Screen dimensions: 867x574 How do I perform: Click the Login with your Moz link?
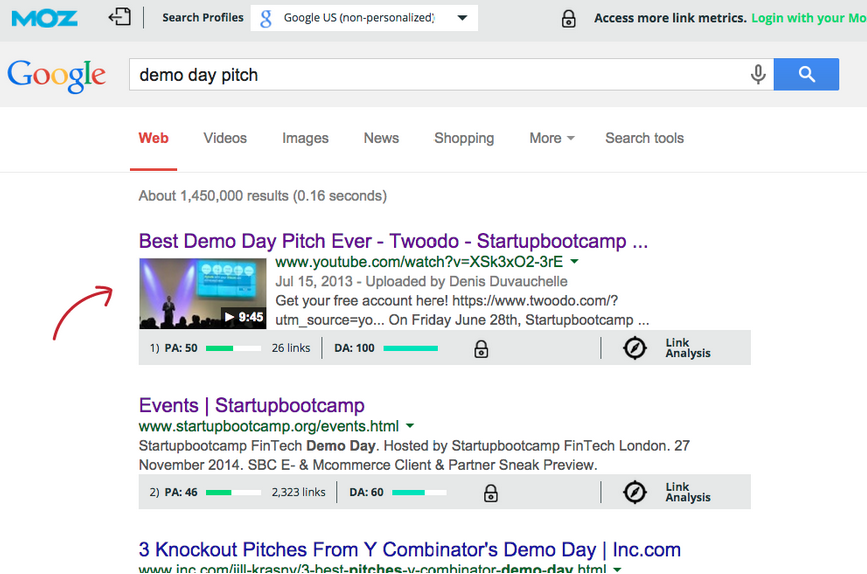click(x=808, y=18)
